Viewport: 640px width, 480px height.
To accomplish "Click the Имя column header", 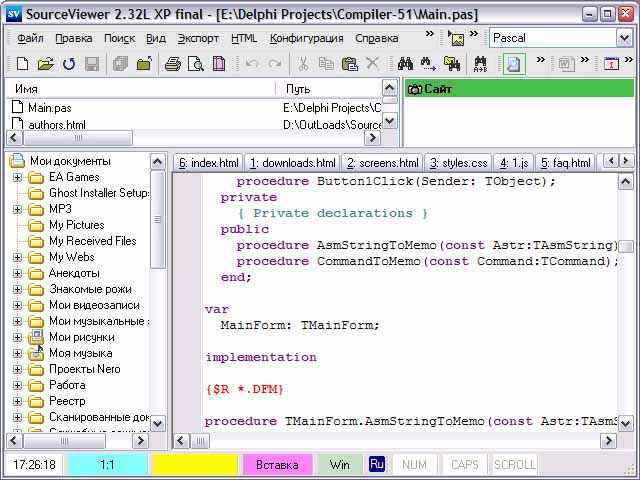I will tap(140, 89).
